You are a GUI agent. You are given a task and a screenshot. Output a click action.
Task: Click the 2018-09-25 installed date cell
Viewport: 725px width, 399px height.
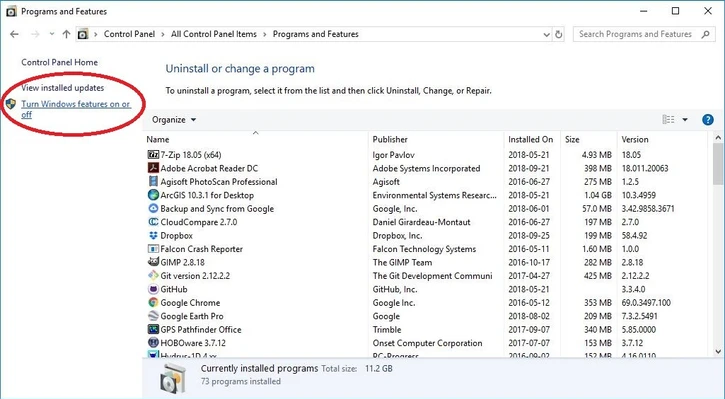click(529, 235)
